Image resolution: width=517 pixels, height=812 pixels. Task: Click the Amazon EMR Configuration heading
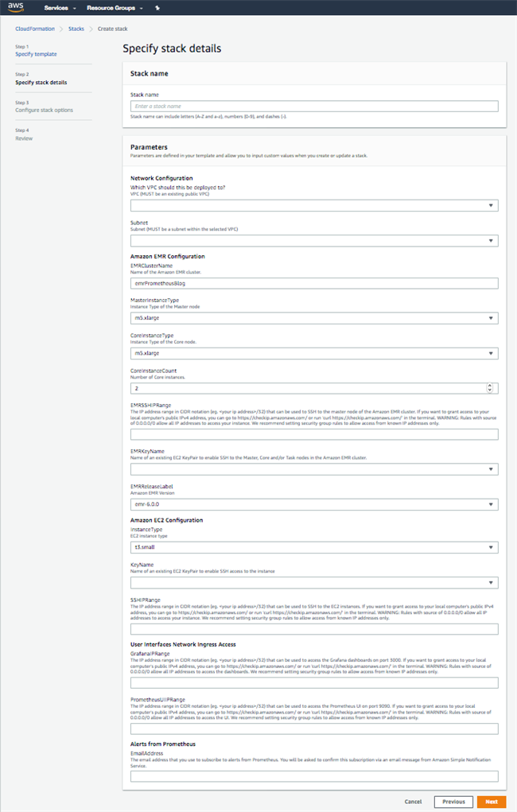coord(167,256)
